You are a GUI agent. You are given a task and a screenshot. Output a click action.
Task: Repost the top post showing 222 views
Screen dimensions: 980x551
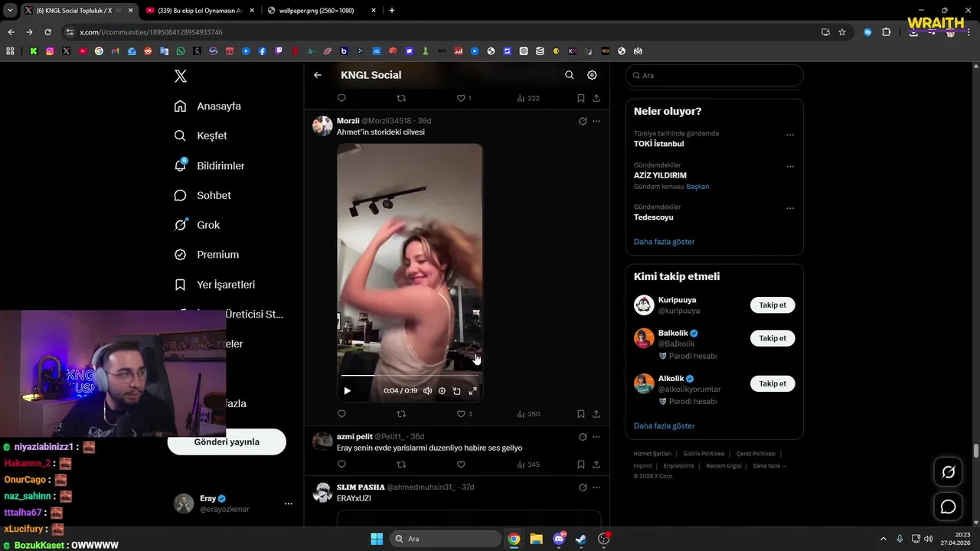(401, 98)
